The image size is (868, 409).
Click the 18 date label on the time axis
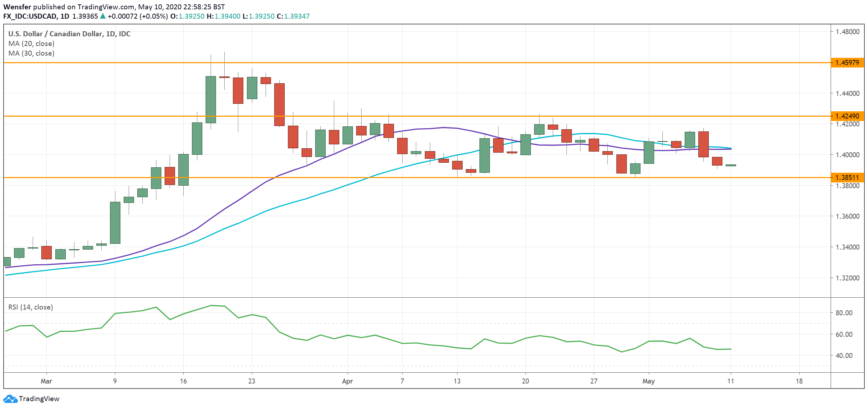tap(799, 381)
